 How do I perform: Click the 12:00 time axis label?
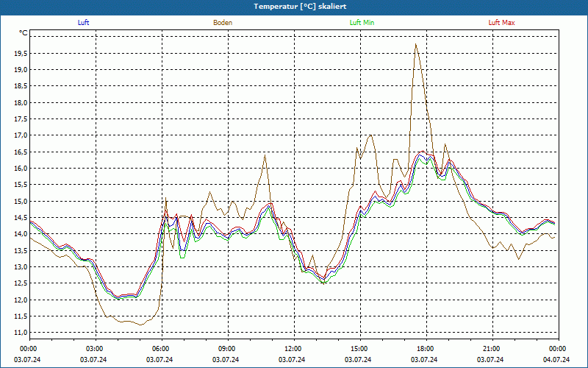[293, 349]
